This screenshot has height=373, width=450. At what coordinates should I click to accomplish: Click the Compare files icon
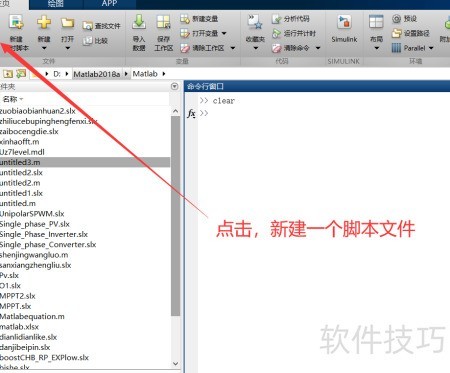[x=88, y=41]
